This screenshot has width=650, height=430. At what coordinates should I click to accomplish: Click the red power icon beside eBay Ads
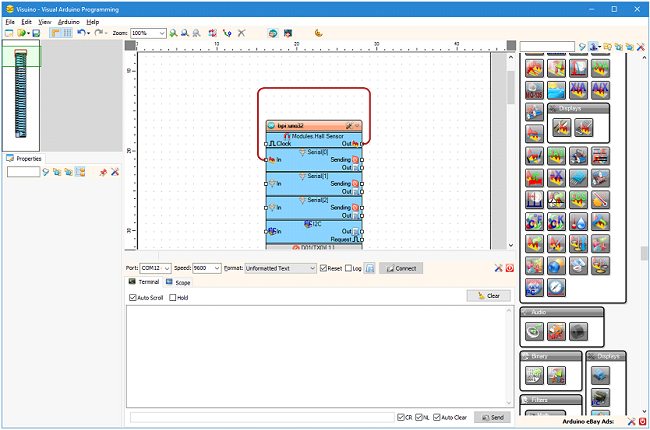tap(642, 422)
